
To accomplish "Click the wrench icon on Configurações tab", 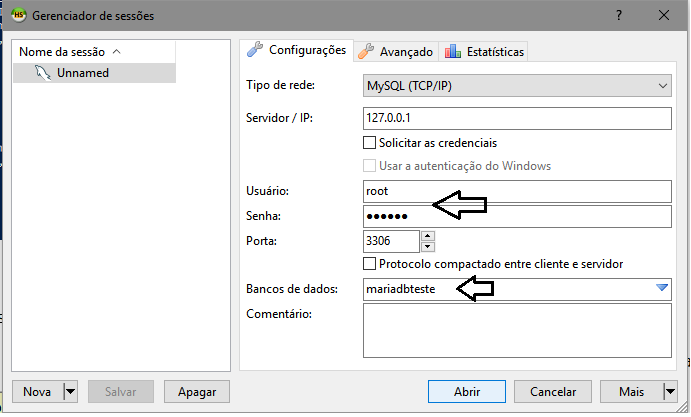I will [x=255, y=50].
